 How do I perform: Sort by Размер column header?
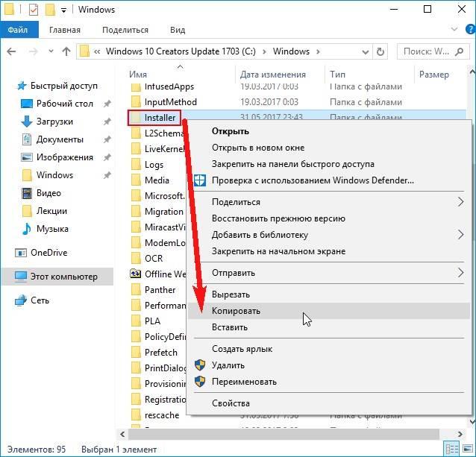(x=433, y=75)
